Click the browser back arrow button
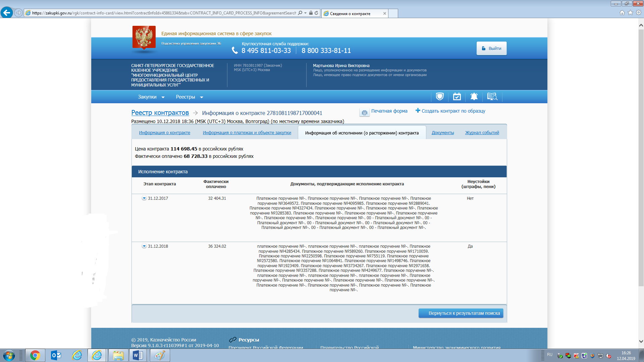The width and height of the screenshot is (644, 362). [x=7, y=13]
